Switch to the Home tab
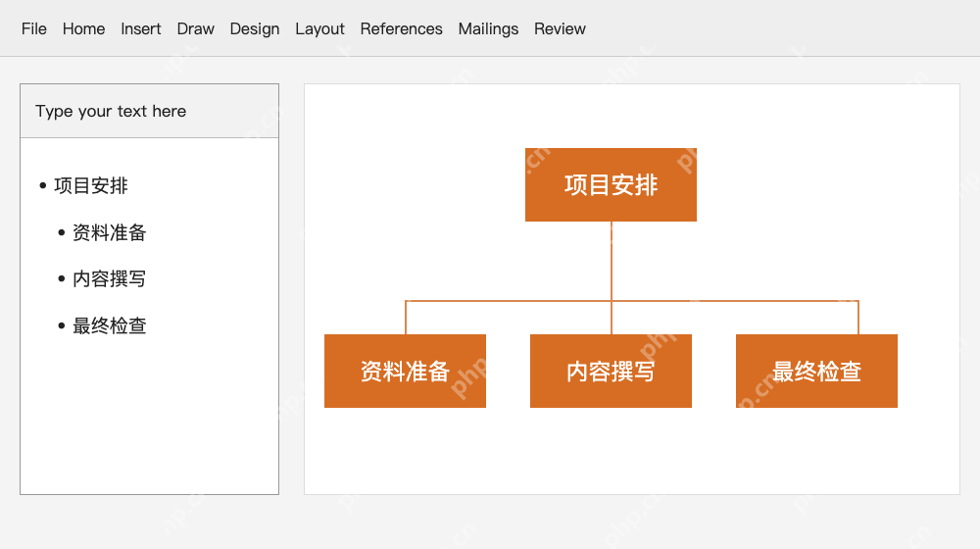The width and height of the screenshot is (980, 549). pos(83,28)
